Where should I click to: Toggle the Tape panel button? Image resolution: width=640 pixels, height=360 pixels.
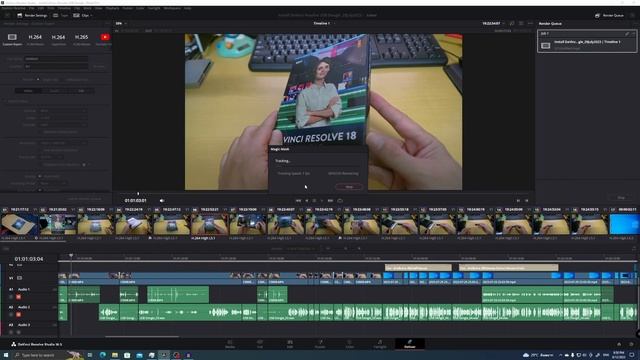[x=60, y=16]
